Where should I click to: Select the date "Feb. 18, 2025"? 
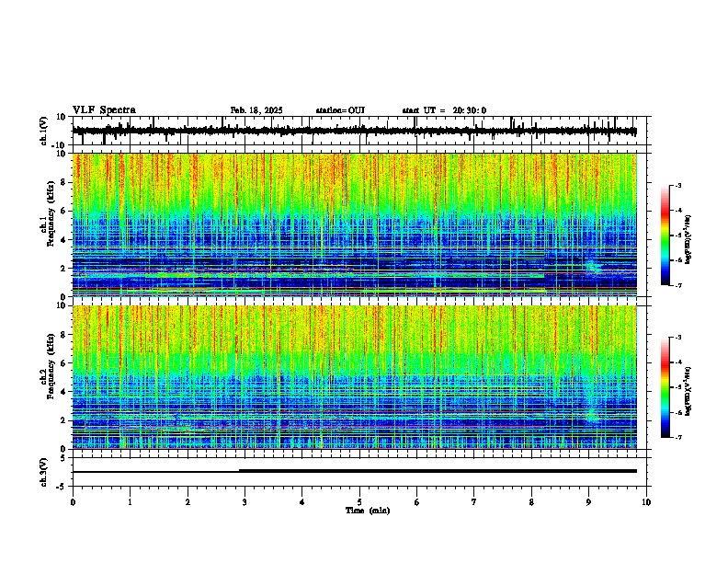pos(256,110)
